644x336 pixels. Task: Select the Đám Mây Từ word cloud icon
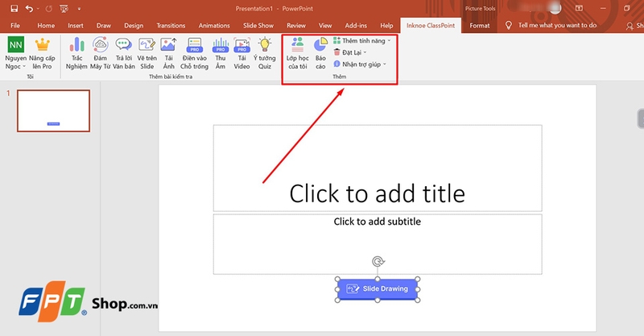point(101,47)
